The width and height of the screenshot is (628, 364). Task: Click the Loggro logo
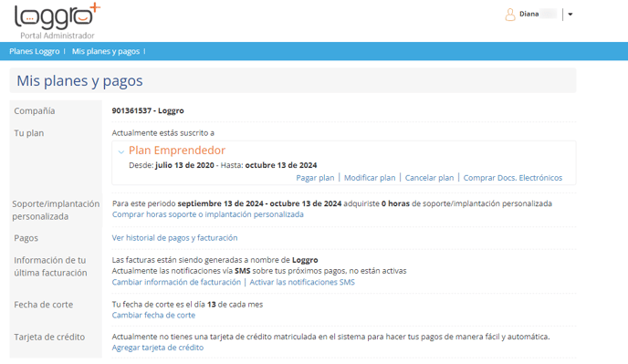pyautogui.click(x=58, y=16)
